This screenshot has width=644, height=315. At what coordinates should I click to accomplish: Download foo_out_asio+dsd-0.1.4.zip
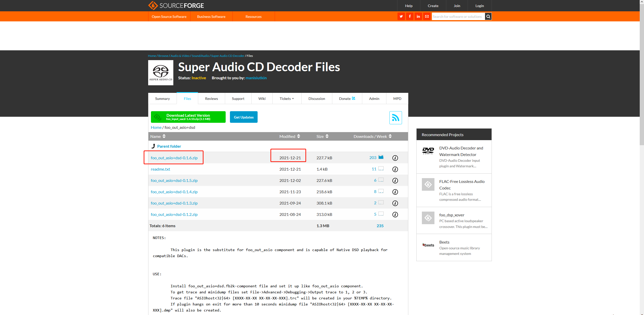pos(174,192)
